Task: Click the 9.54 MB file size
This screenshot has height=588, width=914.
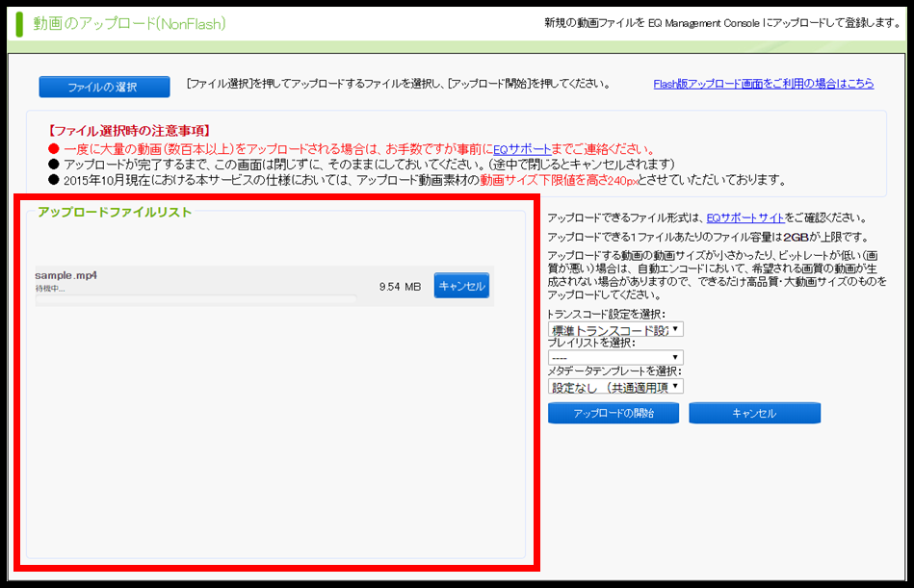Action: pos(400,287)
